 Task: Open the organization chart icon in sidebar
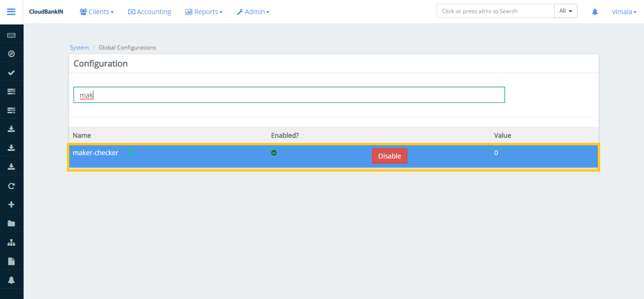pyautogui.click(x=11, y=241)
